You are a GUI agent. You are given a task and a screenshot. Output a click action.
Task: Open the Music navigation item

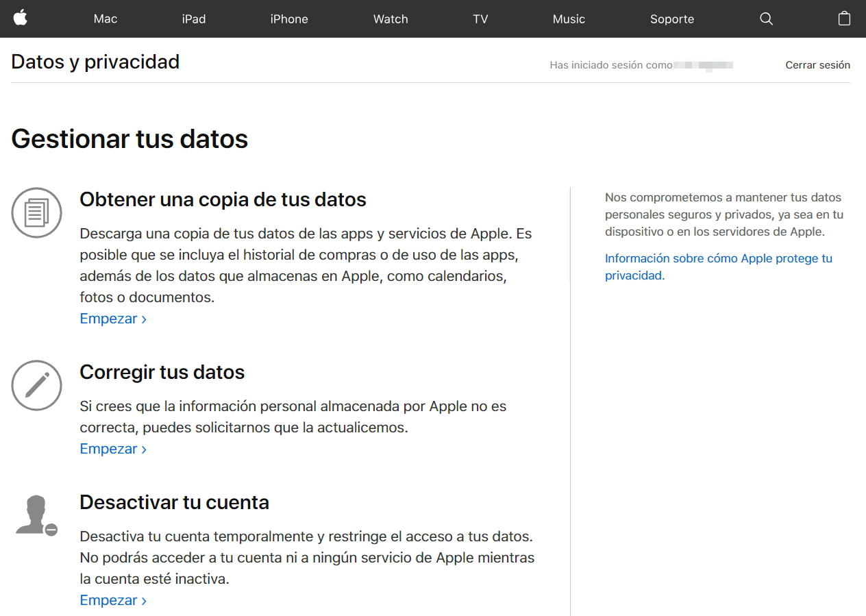(569, 19)
